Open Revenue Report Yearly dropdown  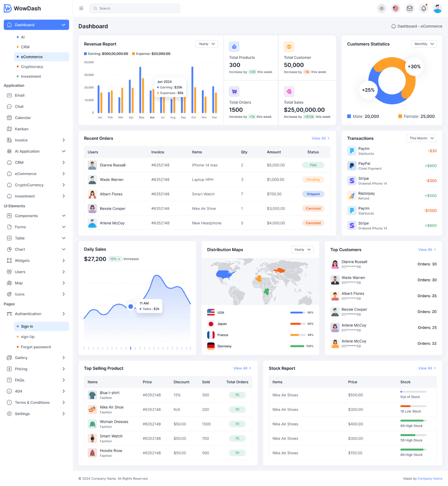pos(207,44)
